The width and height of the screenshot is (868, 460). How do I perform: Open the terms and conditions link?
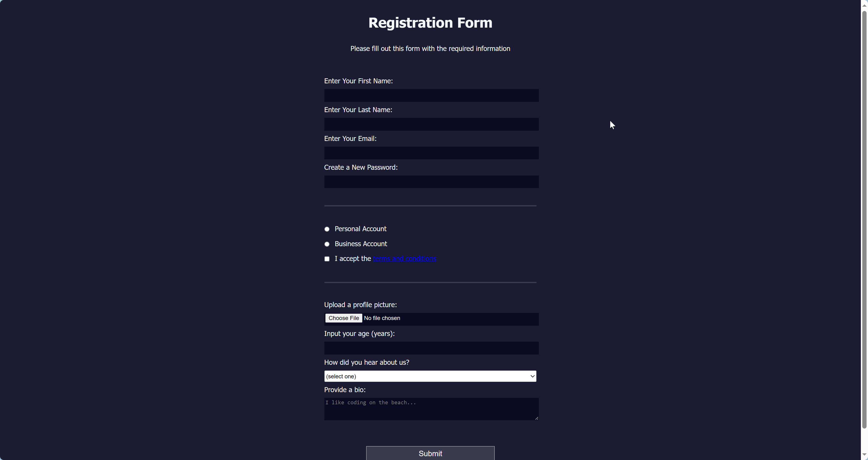tap(404, 259)
